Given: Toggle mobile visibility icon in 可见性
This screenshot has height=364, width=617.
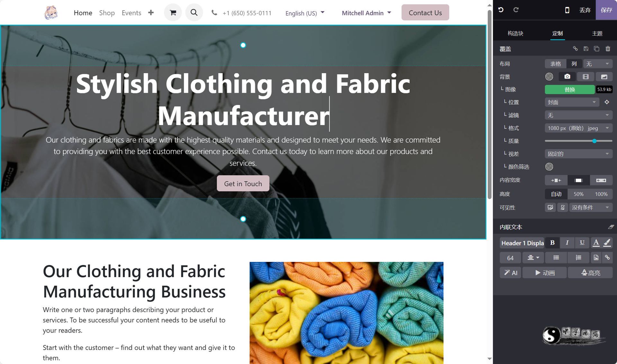Looking at the screenshot, I should click(x=562, y=207).
